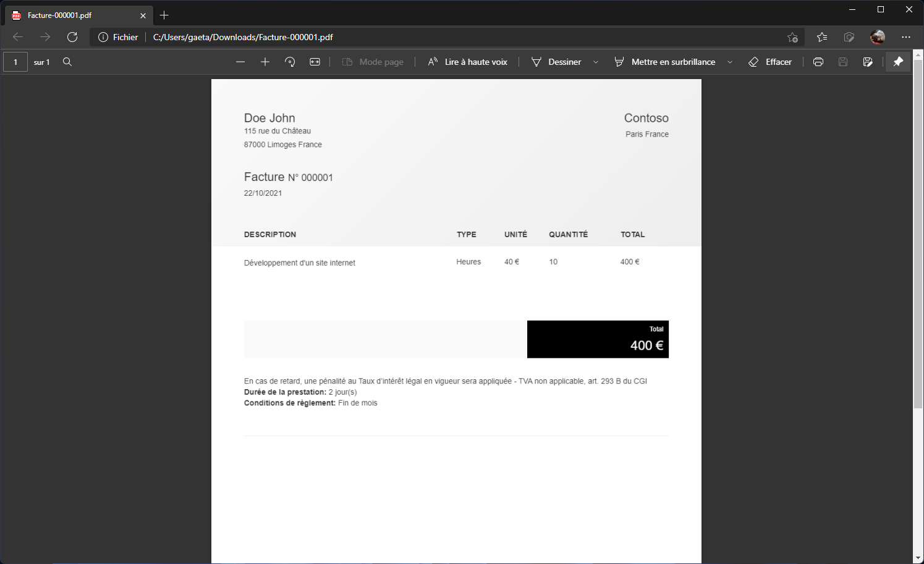Zoom in with the plus icon

pos(265,62)
